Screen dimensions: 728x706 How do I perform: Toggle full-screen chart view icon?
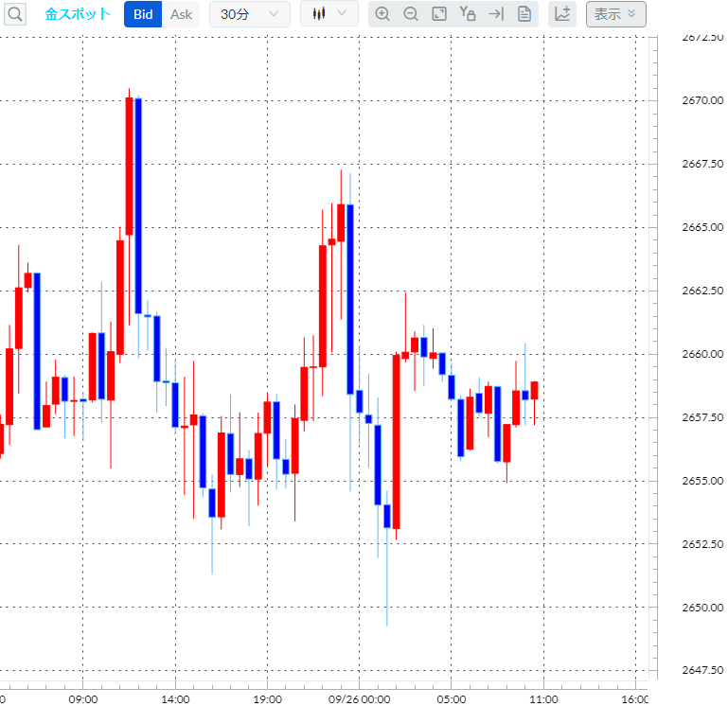[439, 14]
